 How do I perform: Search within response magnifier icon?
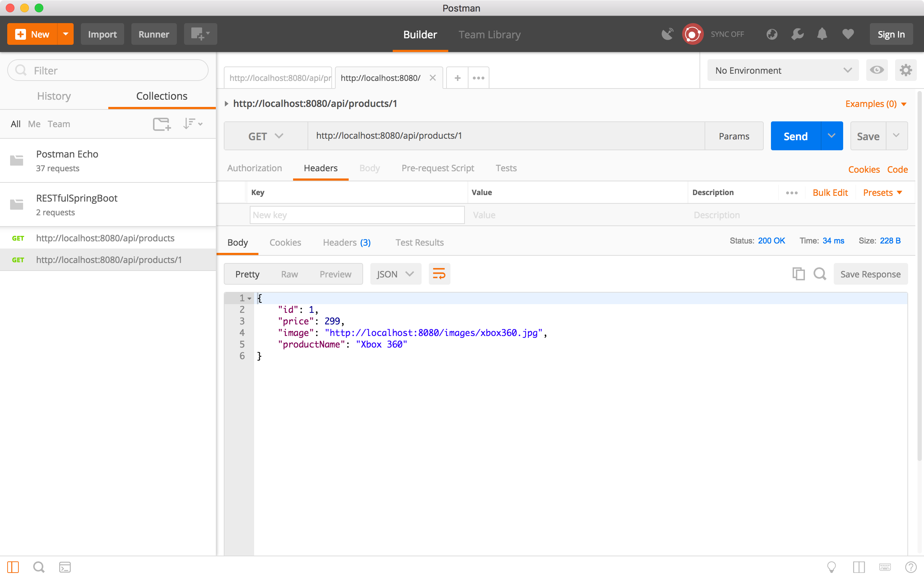tap(820, 274)
